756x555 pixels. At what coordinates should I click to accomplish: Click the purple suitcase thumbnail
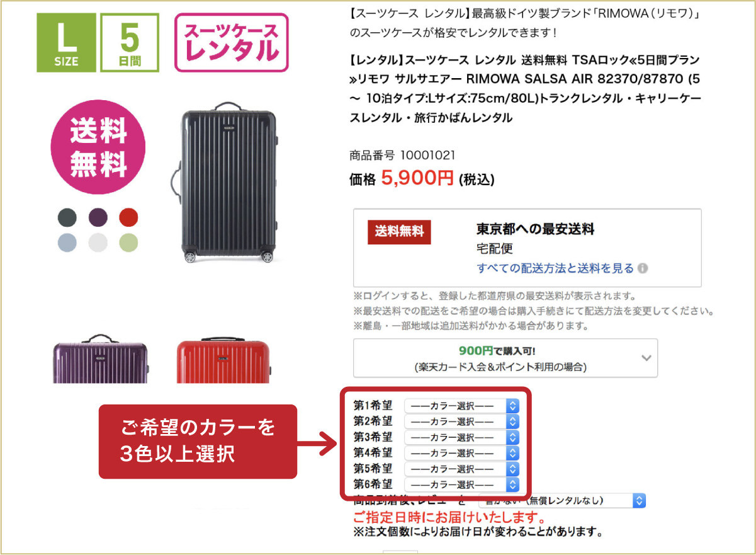click(98, 358)
